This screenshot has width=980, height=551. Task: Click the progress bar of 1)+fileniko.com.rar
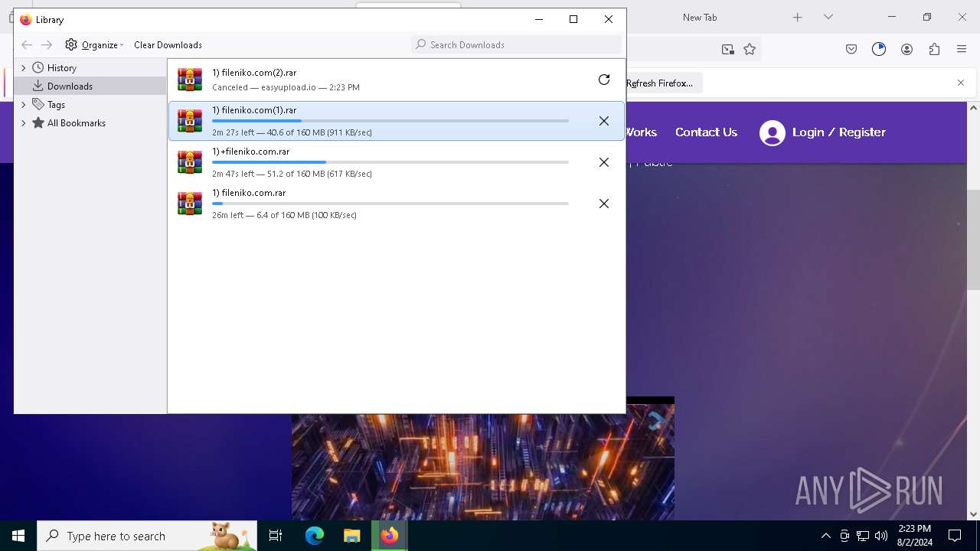(x=390, y=162)
